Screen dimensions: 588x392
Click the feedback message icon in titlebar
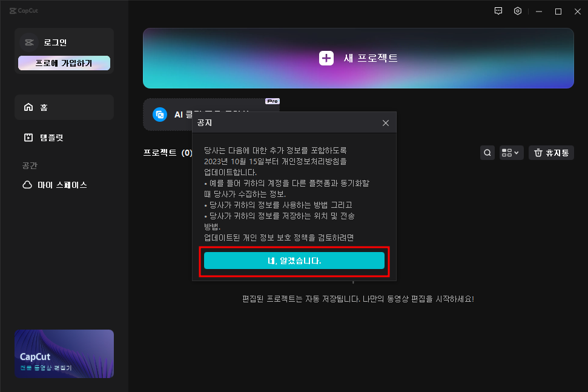tap(498, 11)
